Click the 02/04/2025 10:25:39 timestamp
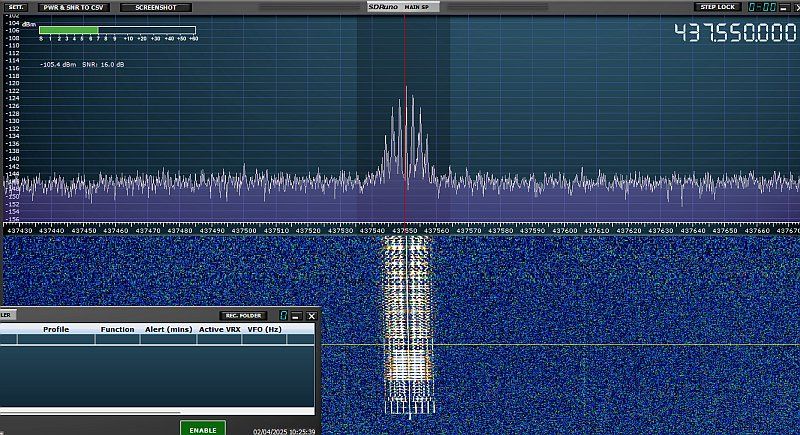Viewport: 800px width, 435px height. (x=284, y=431)
